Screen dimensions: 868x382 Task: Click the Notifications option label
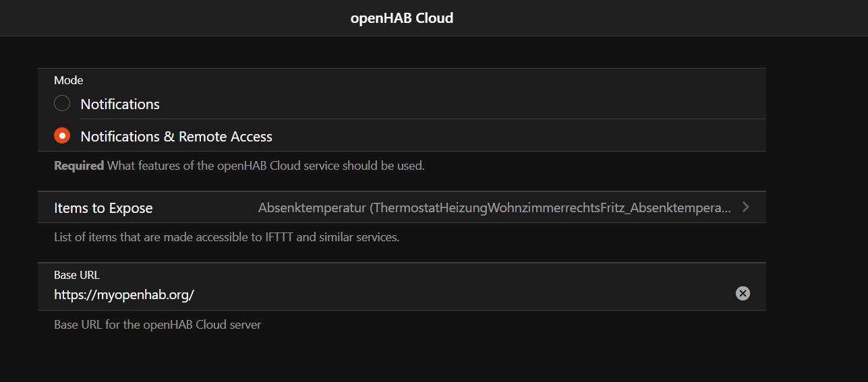[x=120, y=104]
